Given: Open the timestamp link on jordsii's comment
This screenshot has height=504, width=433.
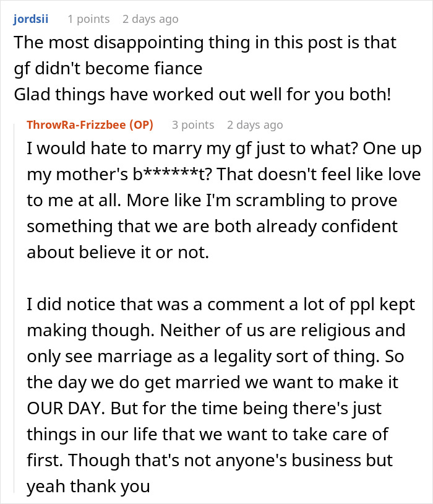Looking at the screenshot, I should pyautogui.click(x=150, y=19).
